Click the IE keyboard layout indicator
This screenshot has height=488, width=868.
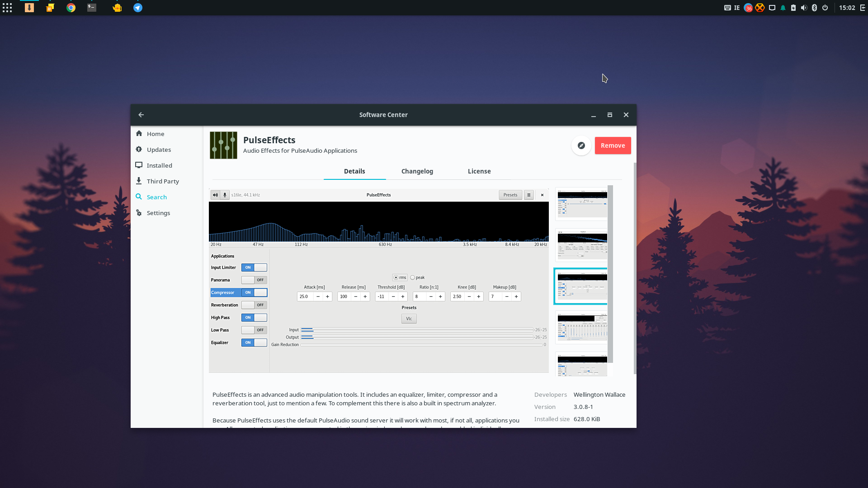coord(737,8)
